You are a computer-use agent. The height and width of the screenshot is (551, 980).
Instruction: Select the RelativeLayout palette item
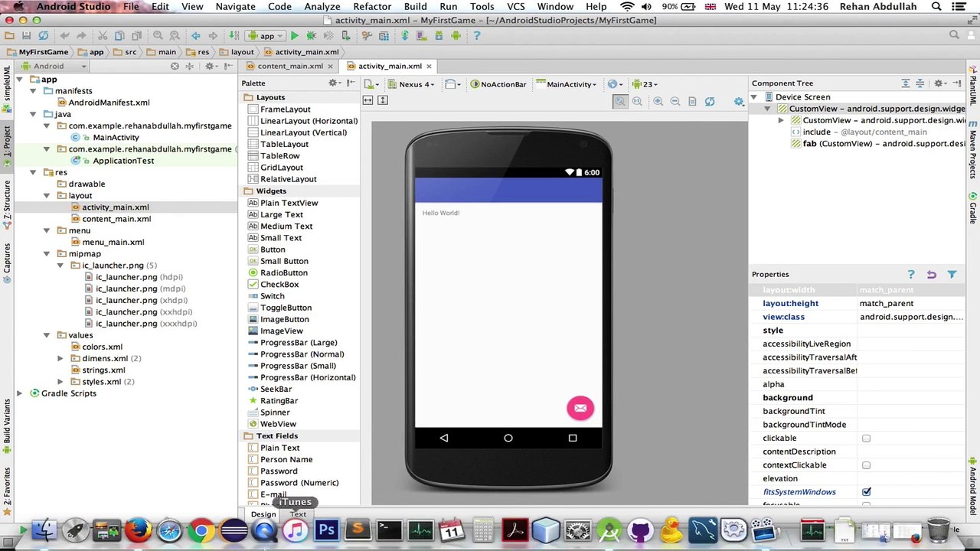[282, 179]
